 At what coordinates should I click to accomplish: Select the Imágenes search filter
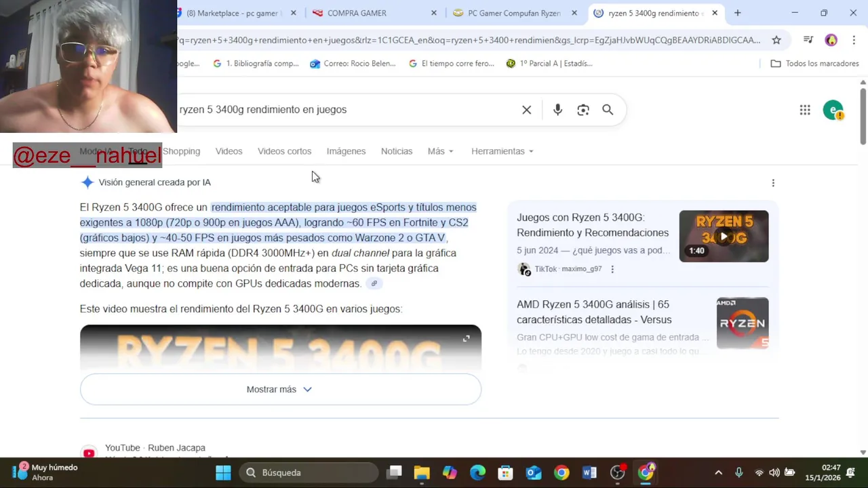point(346,151)
